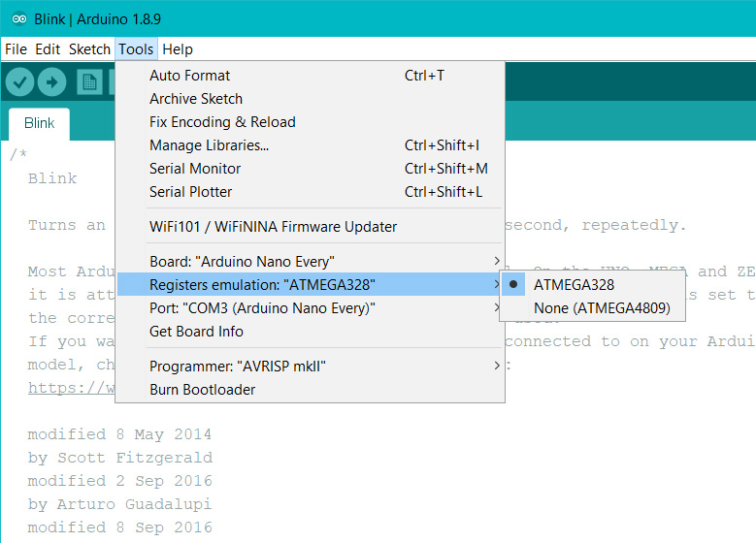Click the "modified 8 May 2014" comment line
The image size is (756, 543).
point(119,434)
